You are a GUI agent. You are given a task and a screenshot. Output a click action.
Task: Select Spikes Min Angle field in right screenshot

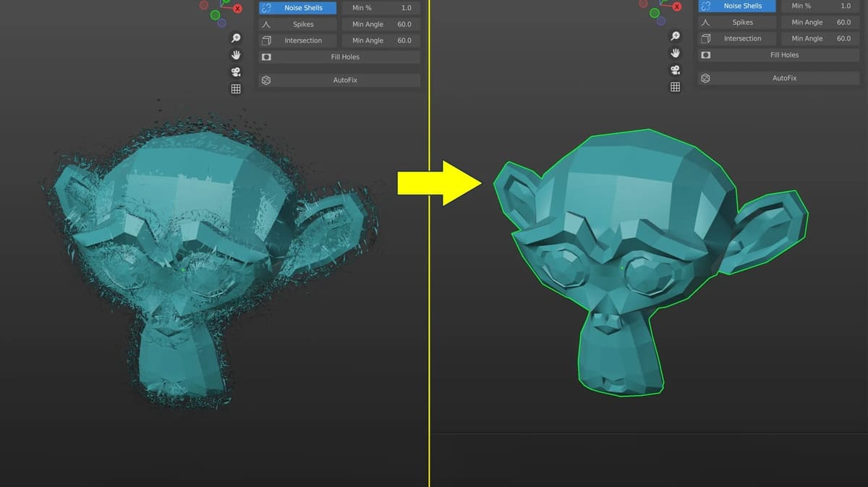pos(820,22)
